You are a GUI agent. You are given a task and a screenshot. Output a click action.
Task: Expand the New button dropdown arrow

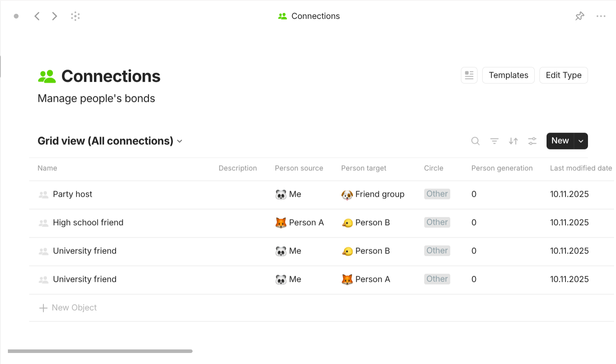580,141
